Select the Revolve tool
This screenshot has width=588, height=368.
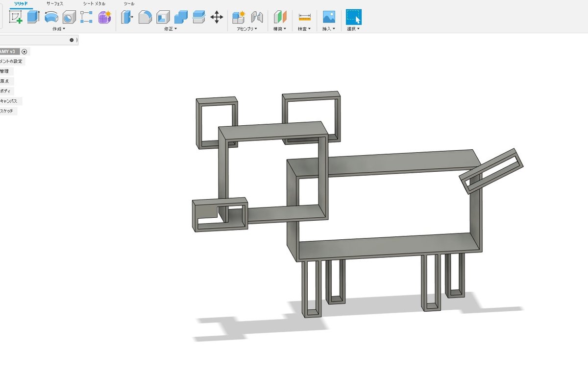coord(51,17)
